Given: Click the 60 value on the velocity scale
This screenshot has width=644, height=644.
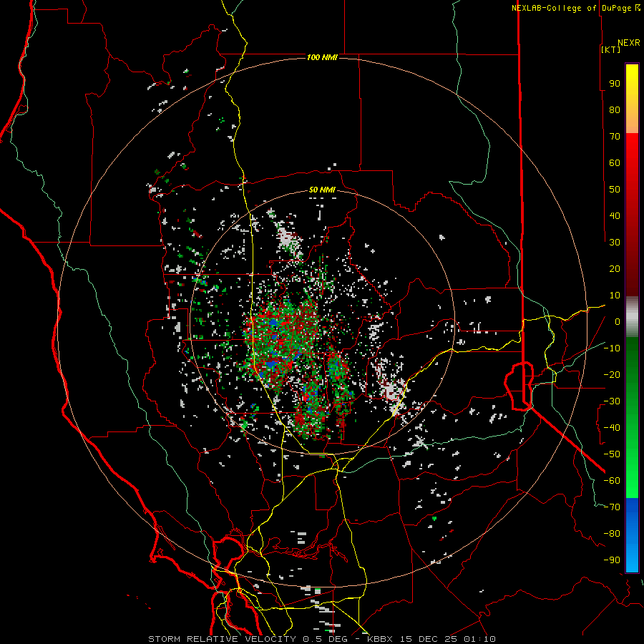Looking at the screenshot, I should click(x=615, y=162).
